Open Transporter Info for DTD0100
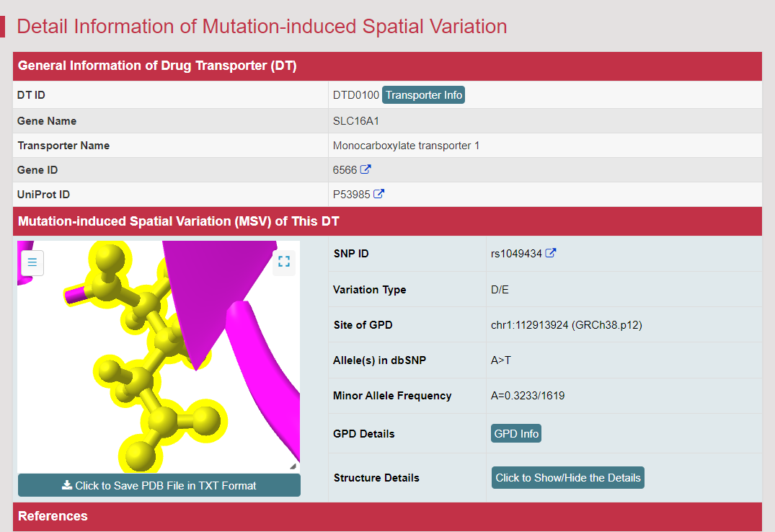 (x=423, y=95)
